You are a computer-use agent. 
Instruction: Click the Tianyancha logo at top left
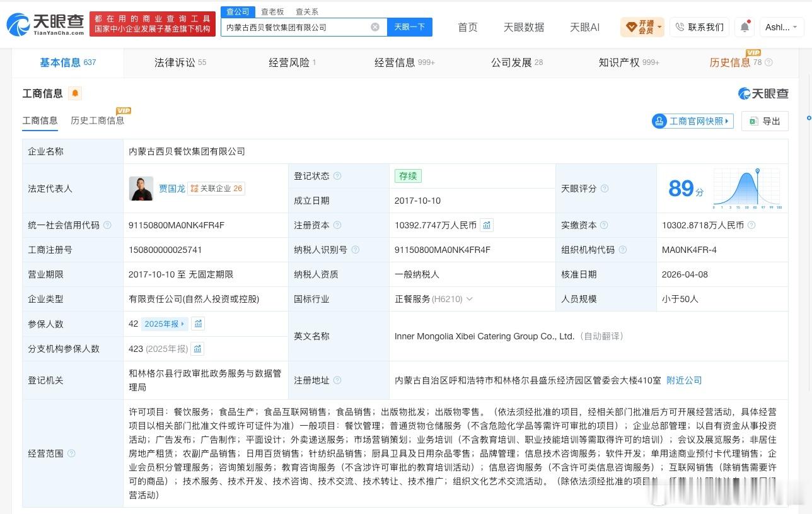pos(45,25)
